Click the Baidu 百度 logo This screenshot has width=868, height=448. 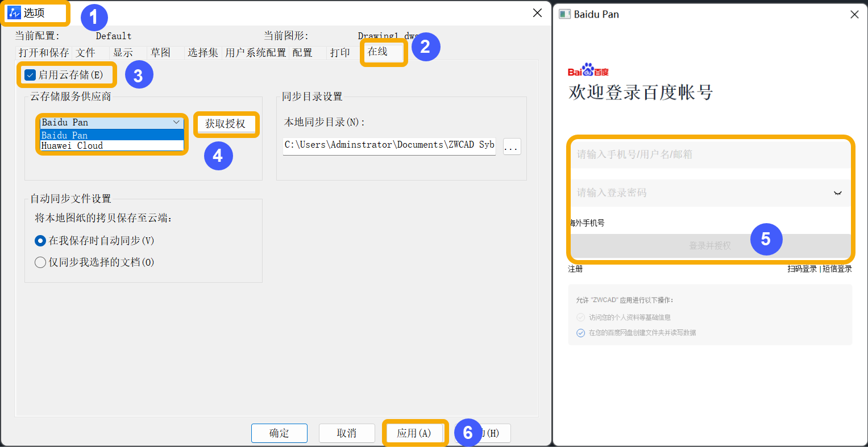point(588,70)
